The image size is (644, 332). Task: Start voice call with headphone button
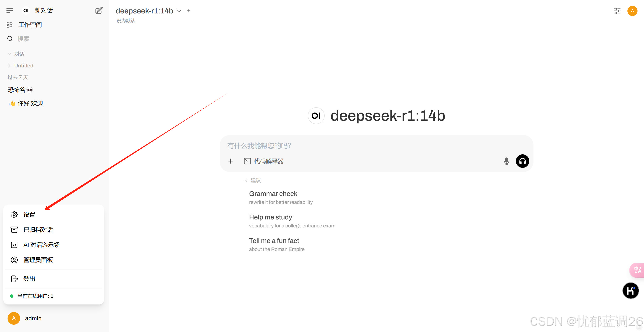(522, 161)
